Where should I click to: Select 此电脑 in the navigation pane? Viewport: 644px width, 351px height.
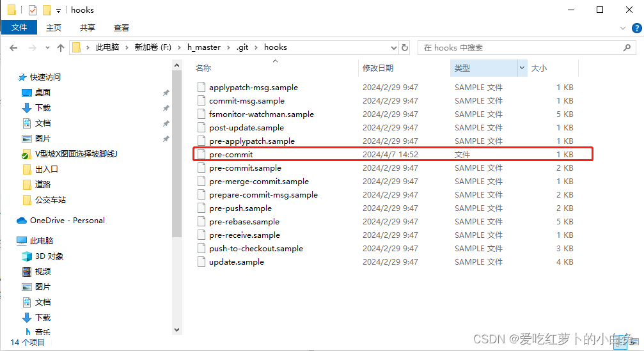[x=42, y=240]
